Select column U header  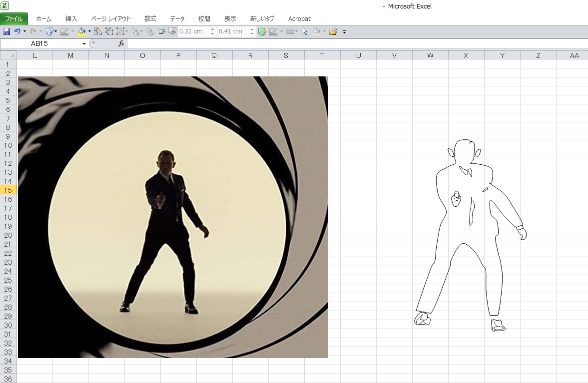(x=359, y=55)
